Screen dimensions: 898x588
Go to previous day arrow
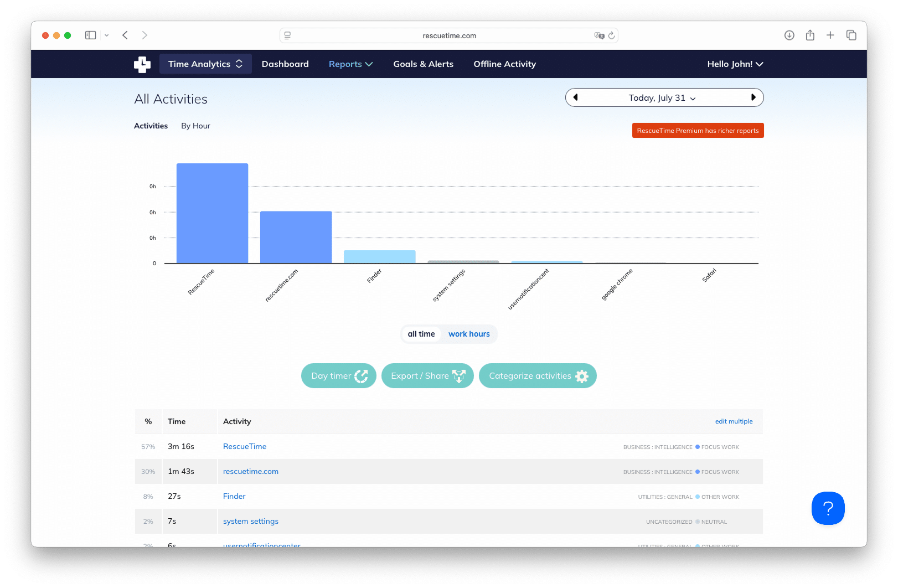(x=576, y=97)
